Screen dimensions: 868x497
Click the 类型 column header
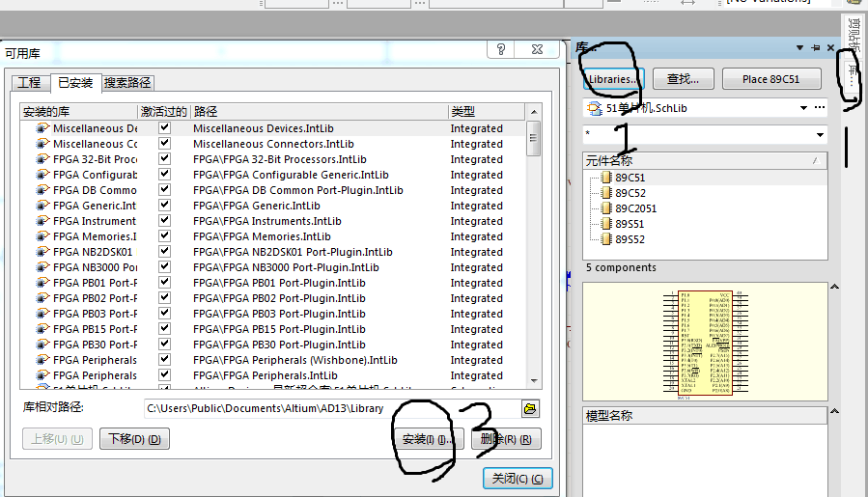pos(486,111)
